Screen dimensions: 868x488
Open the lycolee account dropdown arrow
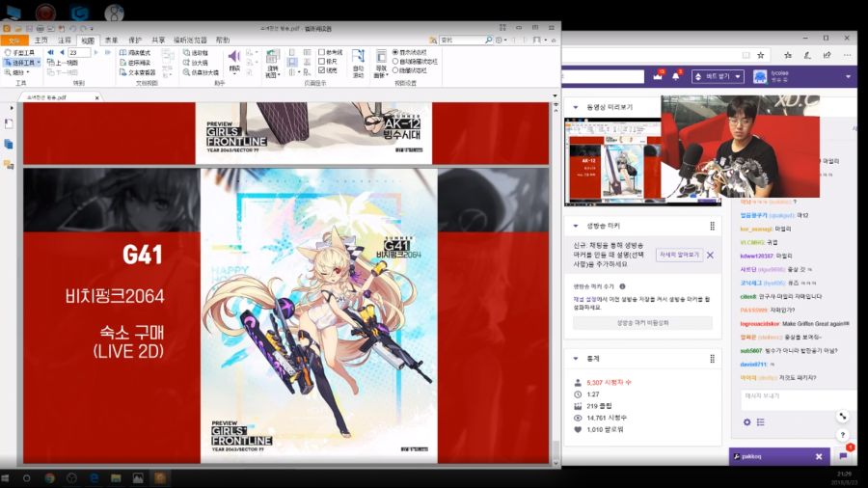tap(848, 76)
